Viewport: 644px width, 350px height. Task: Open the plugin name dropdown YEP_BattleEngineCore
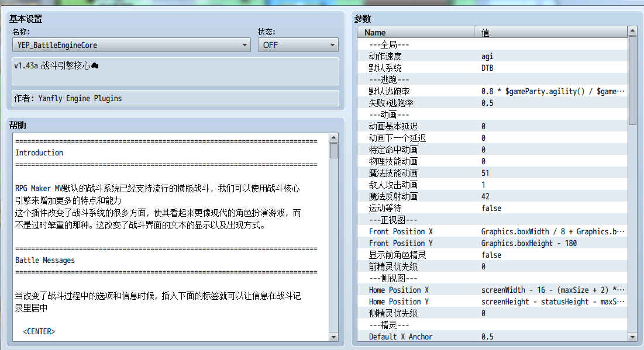click(x=132, y=45)
